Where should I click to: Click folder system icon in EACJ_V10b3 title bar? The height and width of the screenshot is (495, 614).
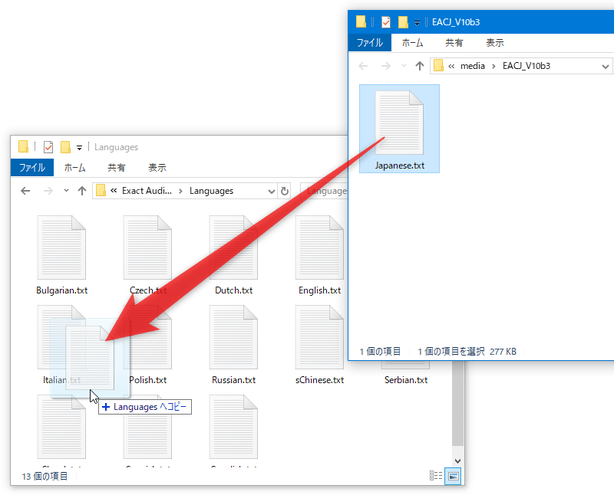(361, 22)
